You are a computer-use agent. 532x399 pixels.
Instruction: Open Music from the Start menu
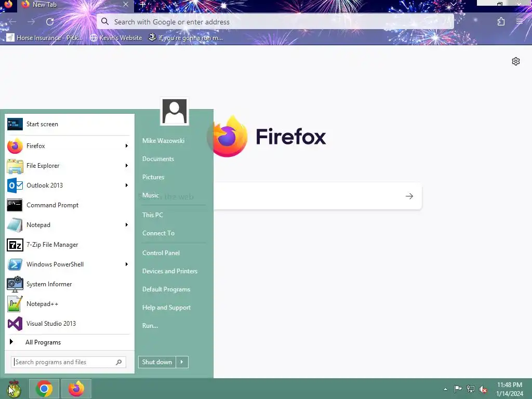coord(150,195)
